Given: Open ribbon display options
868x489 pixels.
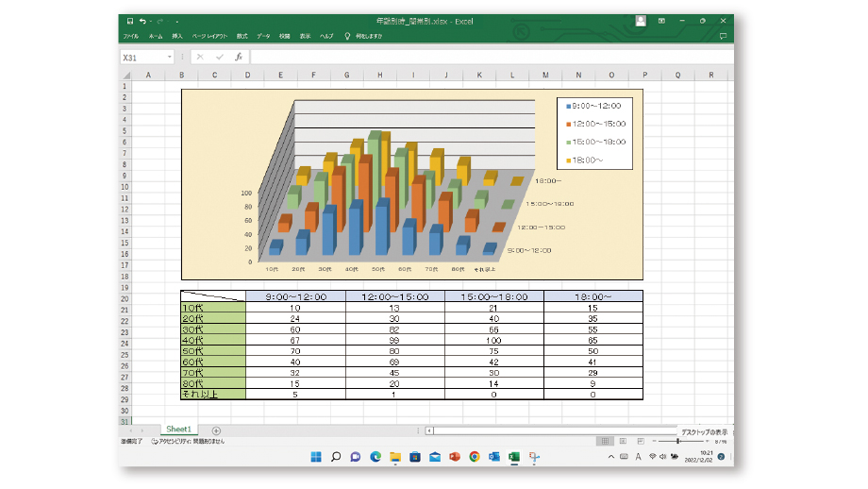Looking at the screenshot, I should [661, 21].
